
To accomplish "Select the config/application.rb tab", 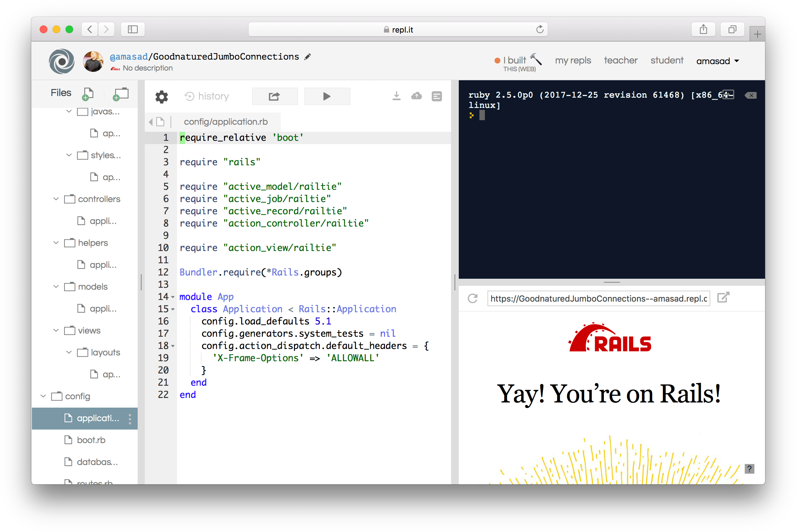I will pyautogui.click(x=226, y=121).
